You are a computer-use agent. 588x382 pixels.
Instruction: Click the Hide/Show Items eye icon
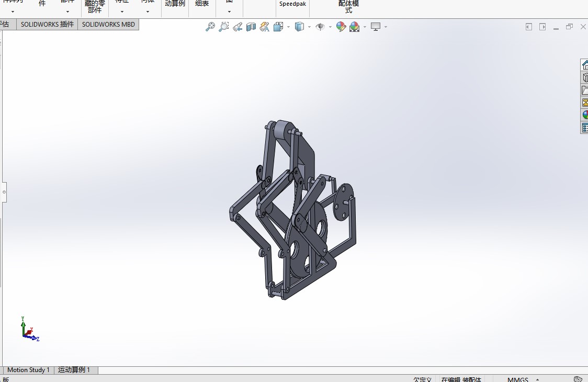click(320, 27)
